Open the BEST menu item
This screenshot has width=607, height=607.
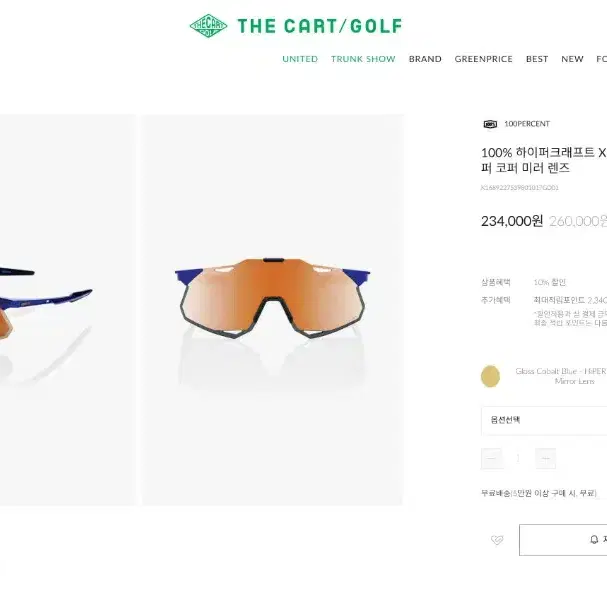[x=537, y=59]
